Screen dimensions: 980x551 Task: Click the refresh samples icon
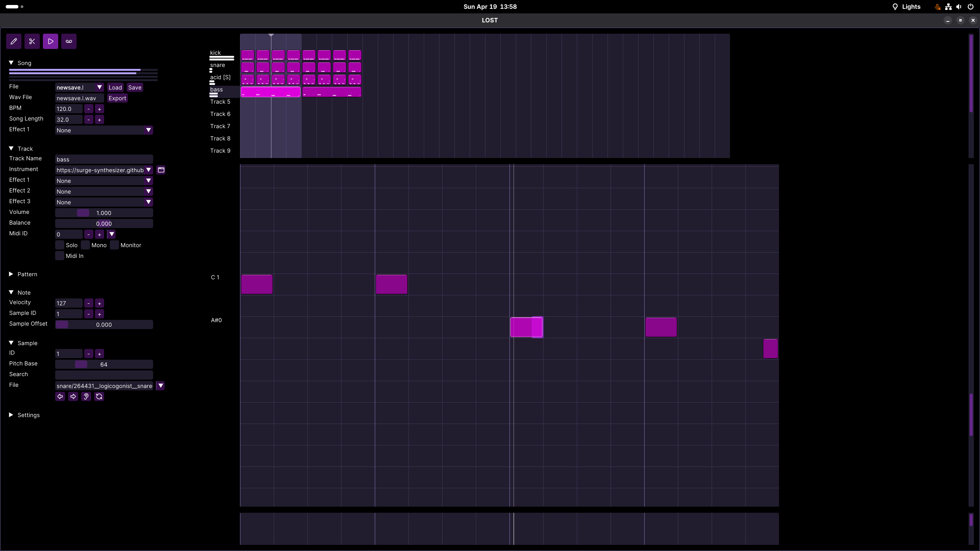[x=99, y=396]
